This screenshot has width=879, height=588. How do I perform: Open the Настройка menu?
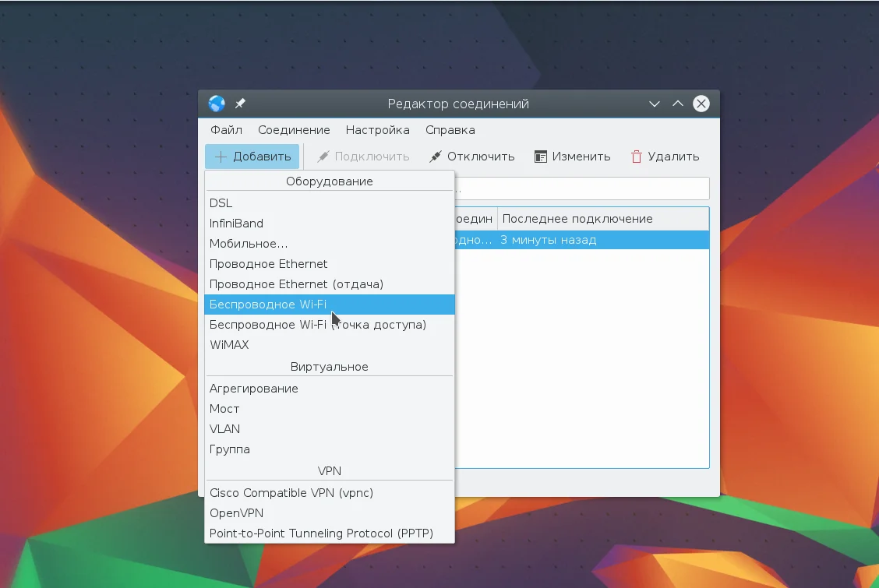377,130
